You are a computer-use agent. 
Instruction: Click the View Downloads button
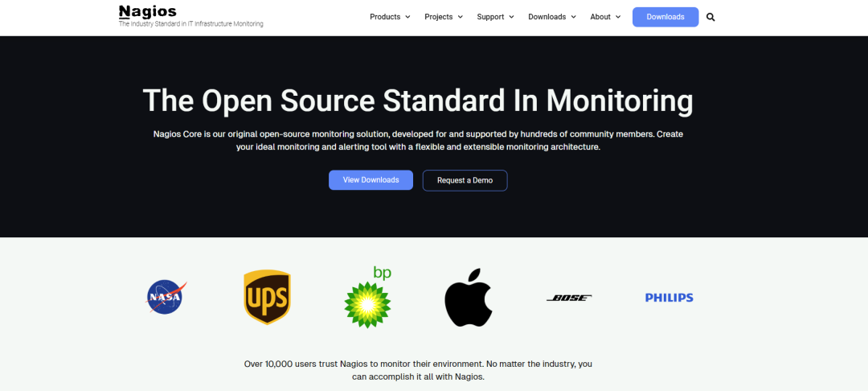371,180
